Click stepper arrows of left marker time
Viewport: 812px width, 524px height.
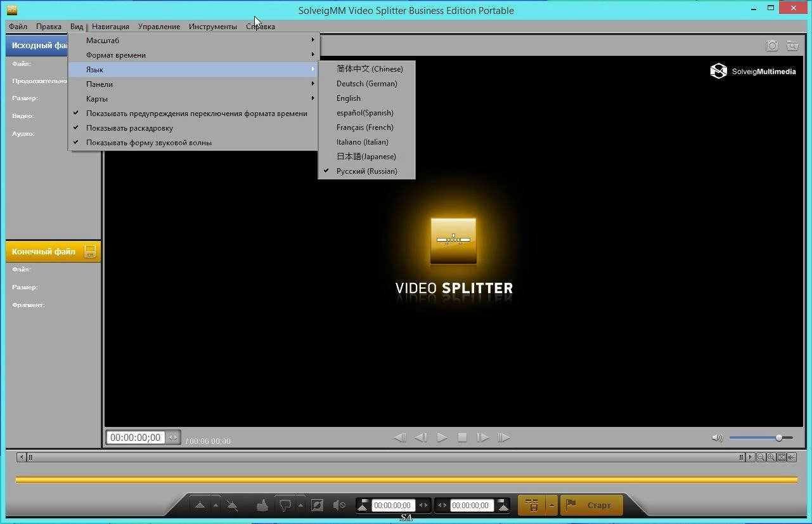tap(423, 506)
